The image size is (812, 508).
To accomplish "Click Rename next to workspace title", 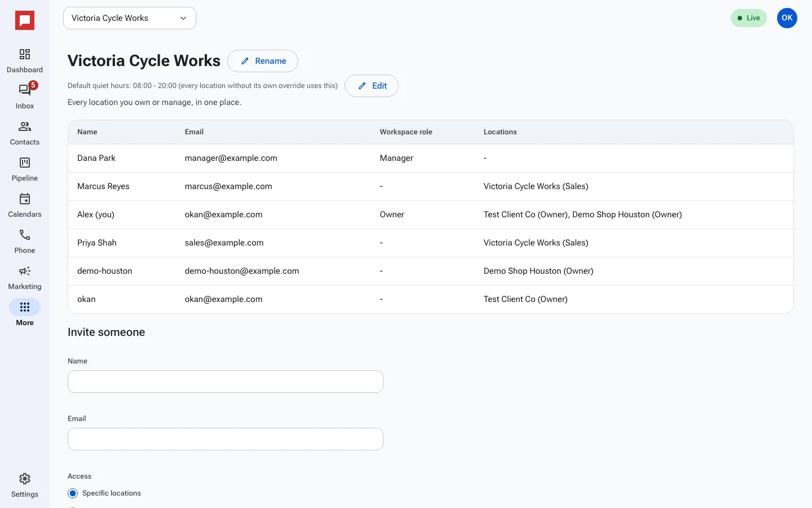I will pos(263,61).
